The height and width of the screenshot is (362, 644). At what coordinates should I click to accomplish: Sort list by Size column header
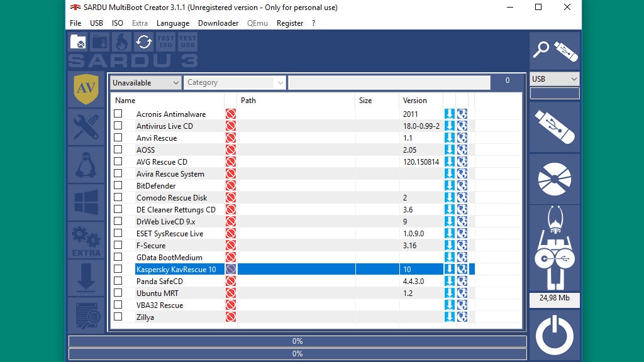(x=377, y=100)
